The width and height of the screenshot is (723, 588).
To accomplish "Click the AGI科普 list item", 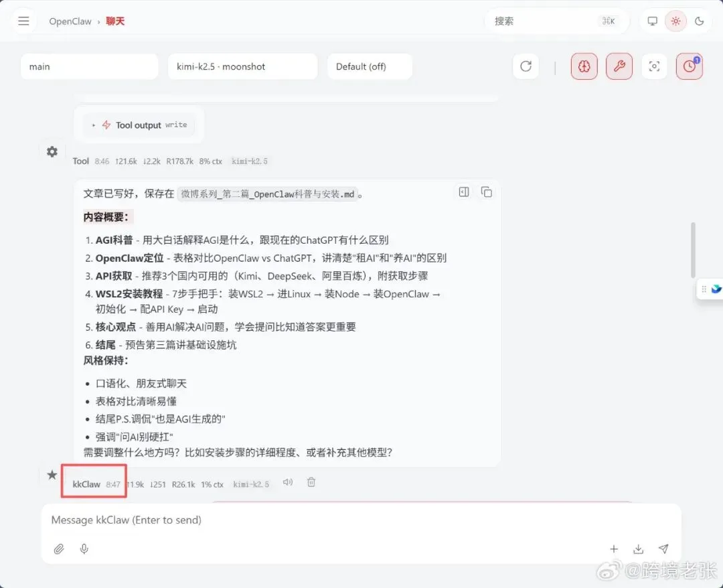I will click(242, 240).
